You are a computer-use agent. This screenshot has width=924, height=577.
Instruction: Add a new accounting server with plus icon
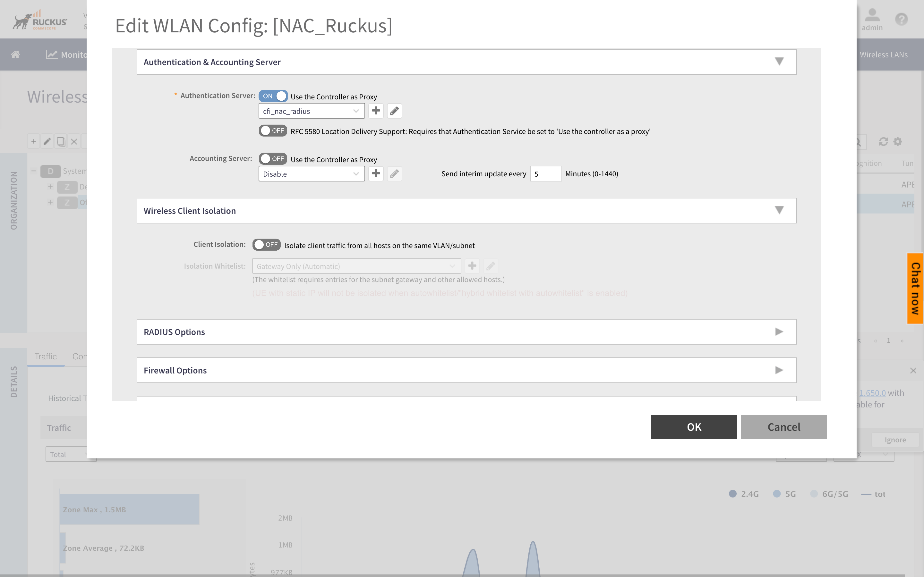click(x=376, y=174)
